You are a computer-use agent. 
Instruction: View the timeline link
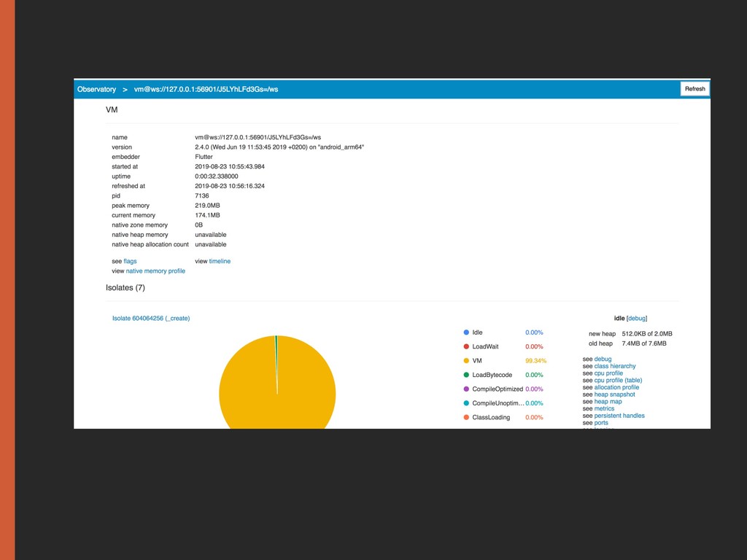[x=220, y=262]
